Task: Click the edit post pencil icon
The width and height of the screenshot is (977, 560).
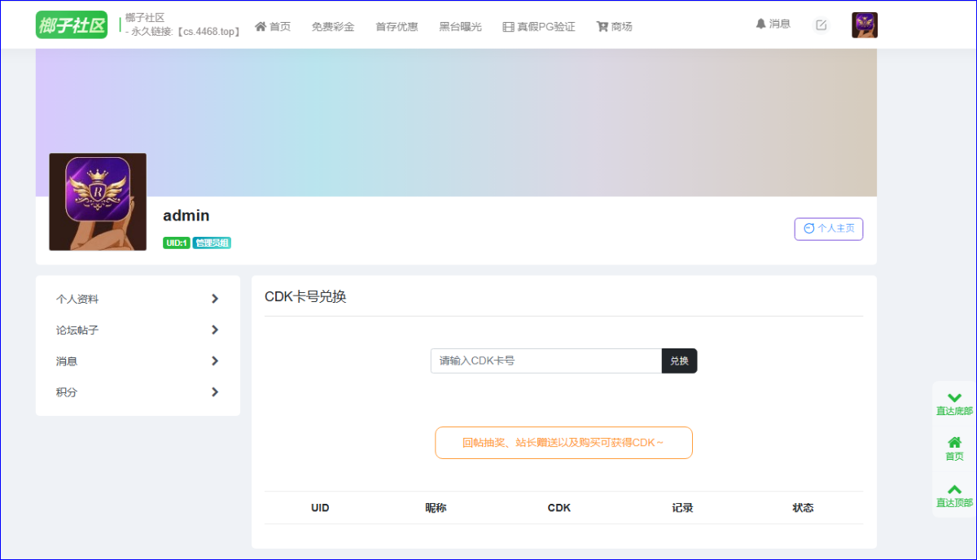Action: pyautogui.click(x=821, y=25)
